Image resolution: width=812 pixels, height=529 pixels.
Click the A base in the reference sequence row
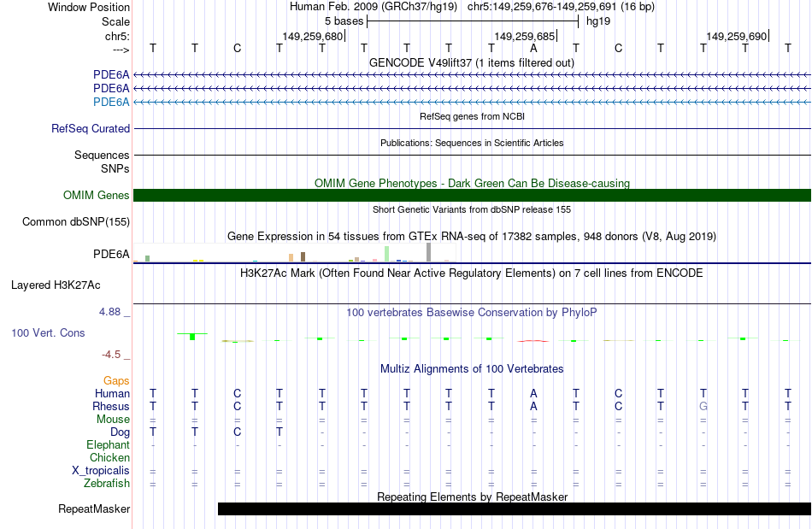coord(533,48)
